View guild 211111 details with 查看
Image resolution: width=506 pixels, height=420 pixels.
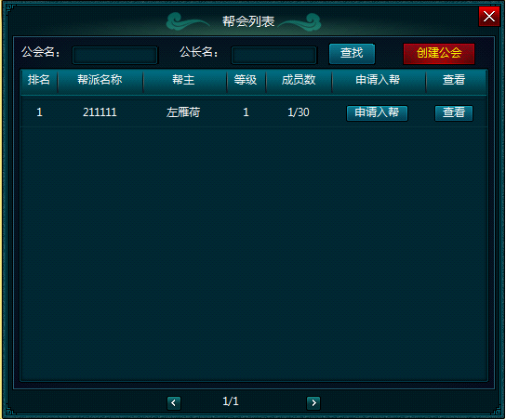click(454, 112)
